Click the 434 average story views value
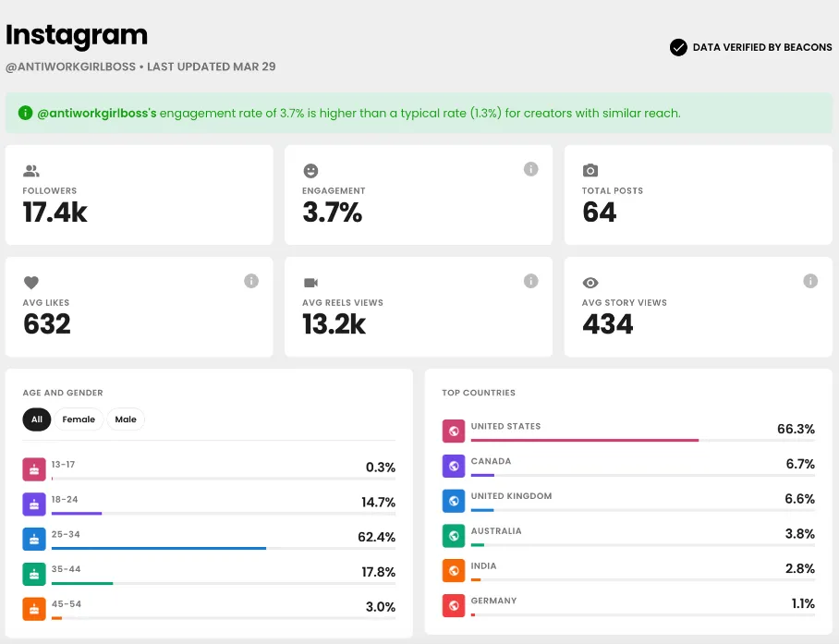 tap(608, 324)
